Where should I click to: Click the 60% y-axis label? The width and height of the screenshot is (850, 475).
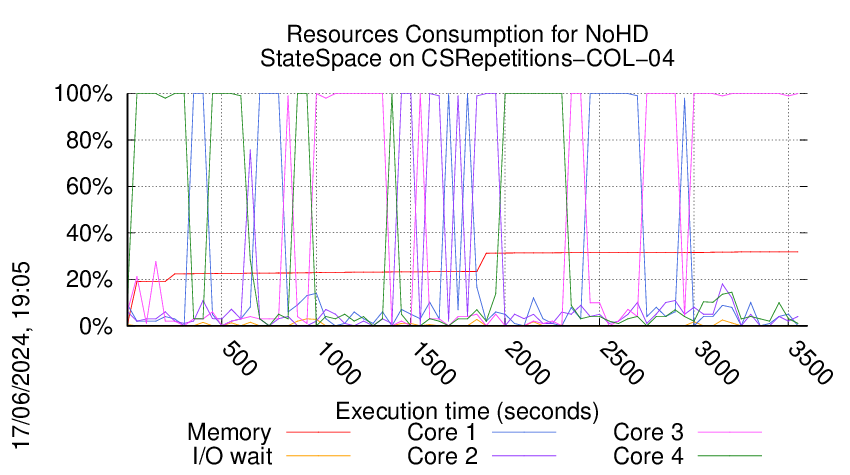click(x=89, y=187)
